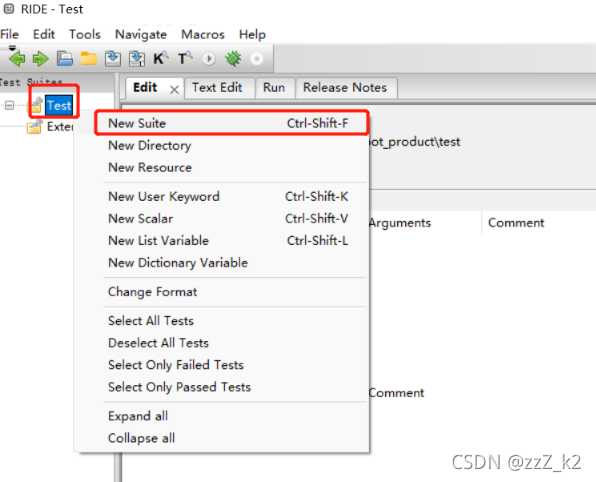Screen dimensions: 596x482
Task: Open the Navigate menu
Action: point(141,34)
